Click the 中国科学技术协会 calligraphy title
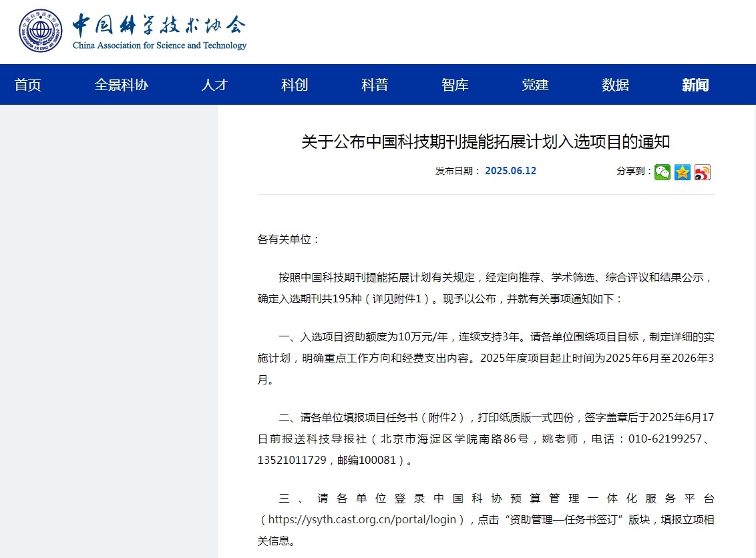756x558 pixels. pos(159,25)
